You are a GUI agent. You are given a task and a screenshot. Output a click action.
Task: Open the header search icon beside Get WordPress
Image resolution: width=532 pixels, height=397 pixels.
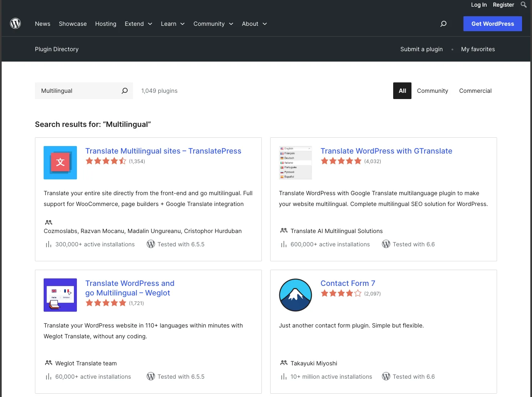(x=443, y=24)
